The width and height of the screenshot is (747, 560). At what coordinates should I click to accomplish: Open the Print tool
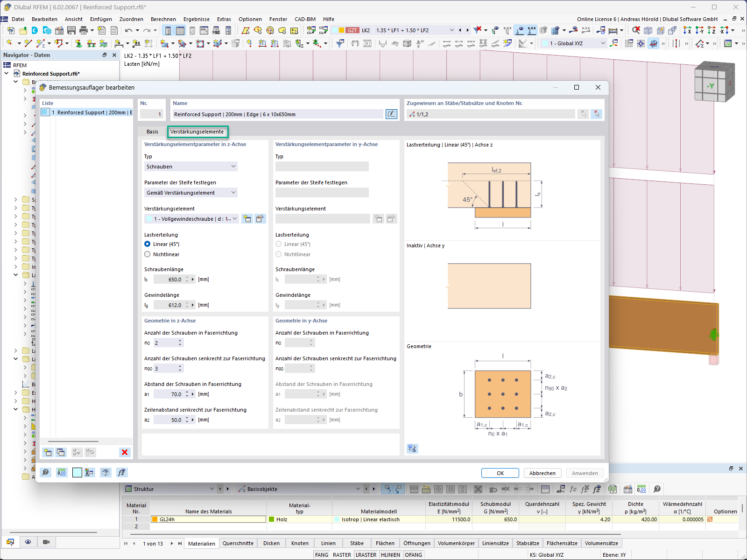tap(84, 30)
